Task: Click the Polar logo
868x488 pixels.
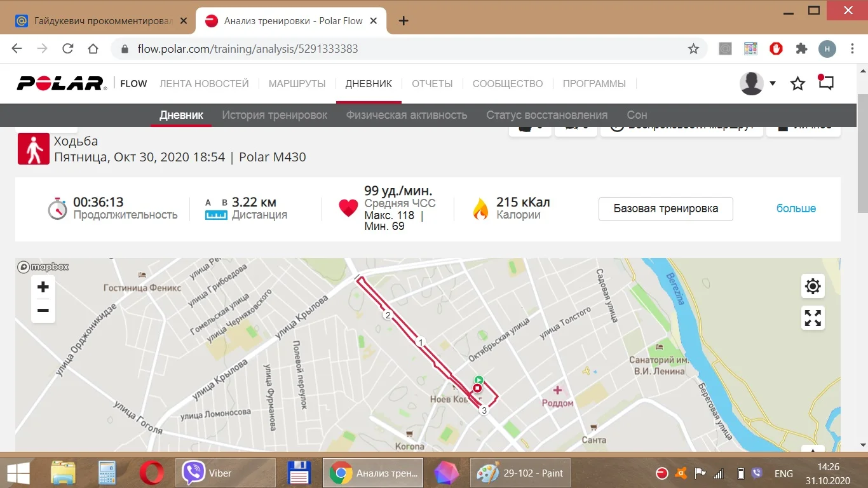Action: (62, 83)
